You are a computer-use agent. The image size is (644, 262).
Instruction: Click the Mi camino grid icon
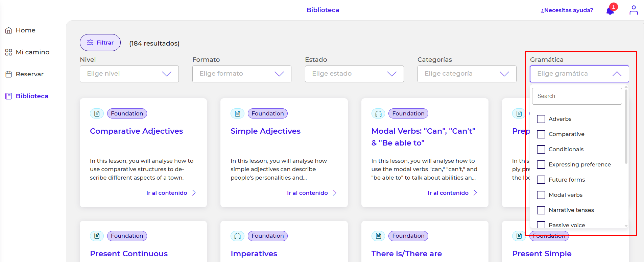click(x=9, y=52)
